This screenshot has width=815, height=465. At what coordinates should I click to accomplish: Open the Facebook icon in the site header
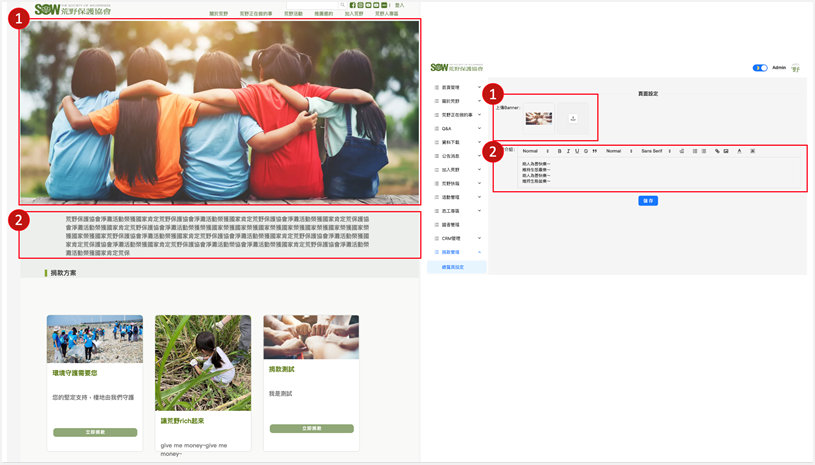click(x=352, y=5)
